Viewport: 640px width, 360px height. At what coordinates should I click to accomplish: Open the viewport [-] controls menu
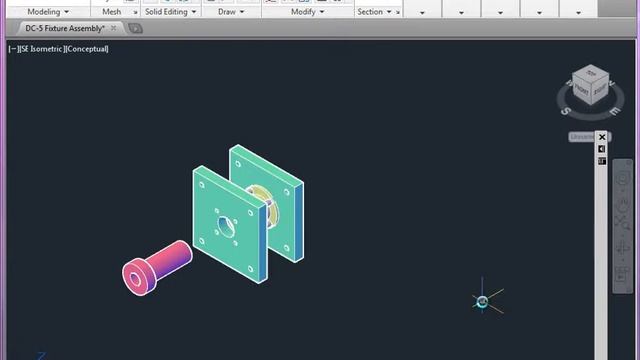[x=13, y=49]
